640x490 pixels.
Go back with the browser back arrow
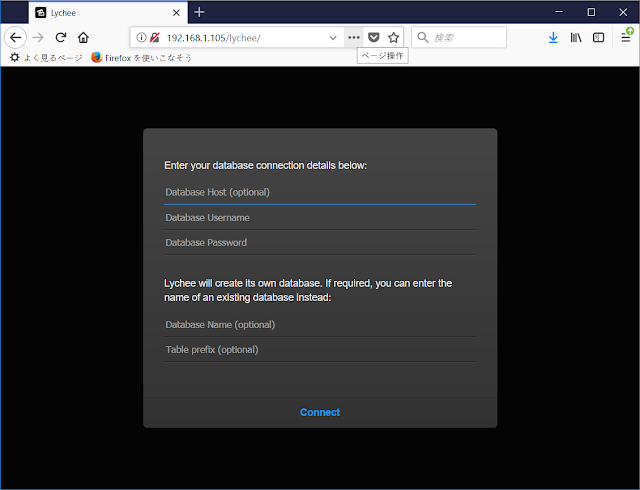[16, 38]
